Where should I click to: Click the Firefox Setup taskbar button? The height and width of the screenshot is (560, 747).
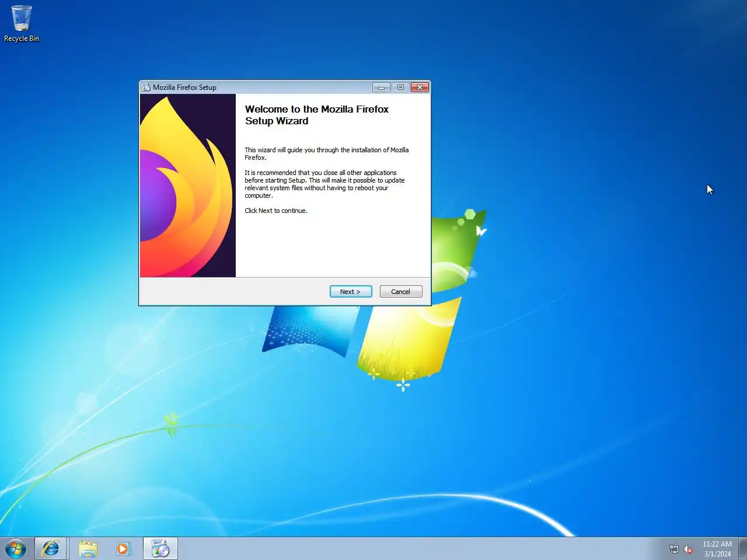[160, 549]
